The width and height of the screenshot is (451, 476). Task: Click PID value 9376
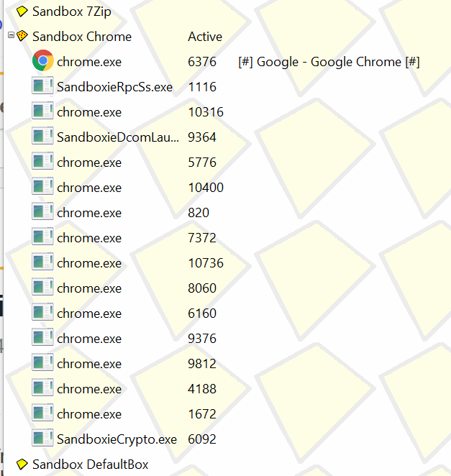click(x=202, y=339)
